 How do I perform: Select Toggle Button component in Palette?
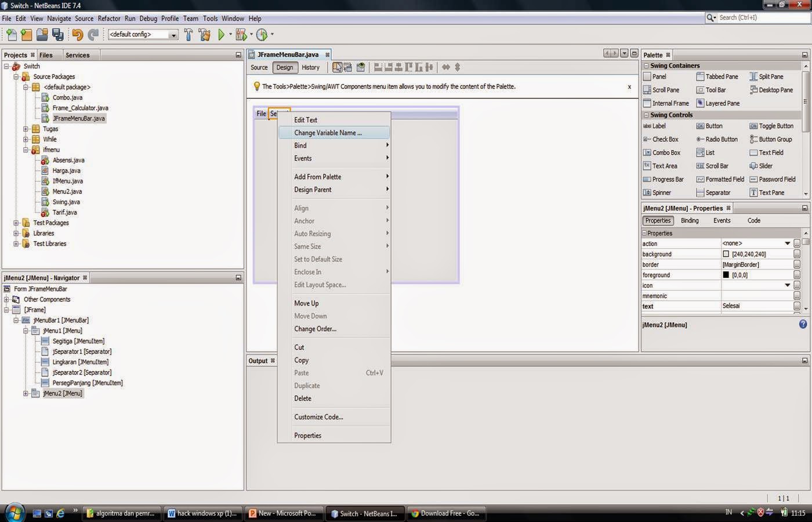pos(771,126)
